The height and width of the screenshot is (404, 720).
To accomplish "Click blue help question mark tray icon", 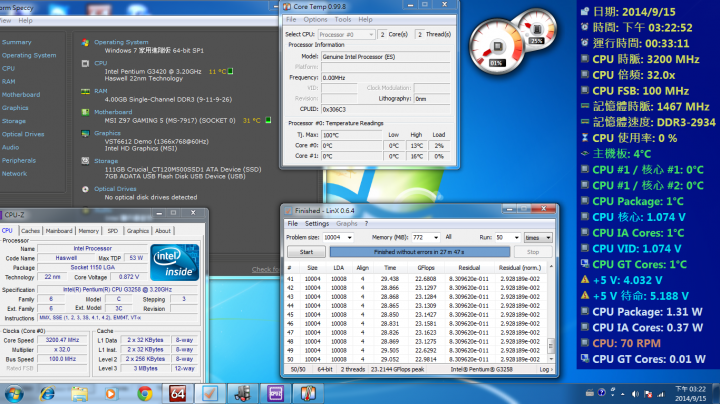I will pos(602,393).
